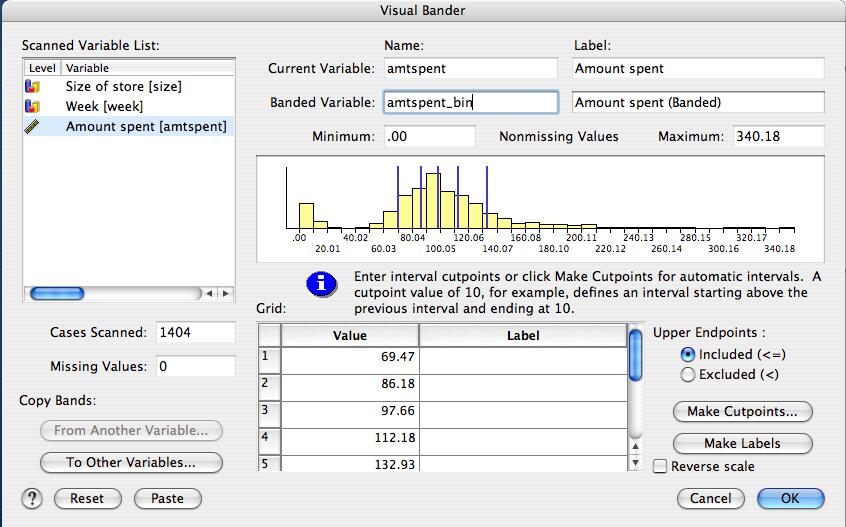Select Excluded (<) upper endpoints option
Screen dimensions: 846x527
687,374
